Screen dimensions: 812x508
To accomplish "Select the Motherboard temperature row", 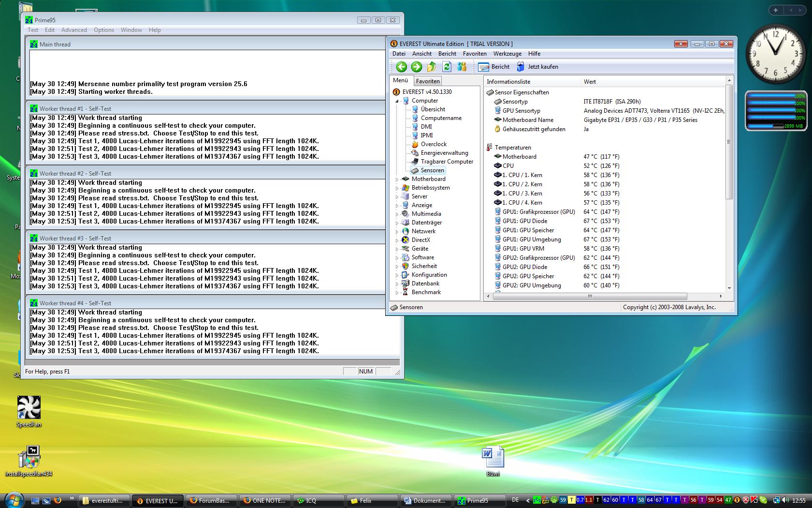I will [605, 157].
